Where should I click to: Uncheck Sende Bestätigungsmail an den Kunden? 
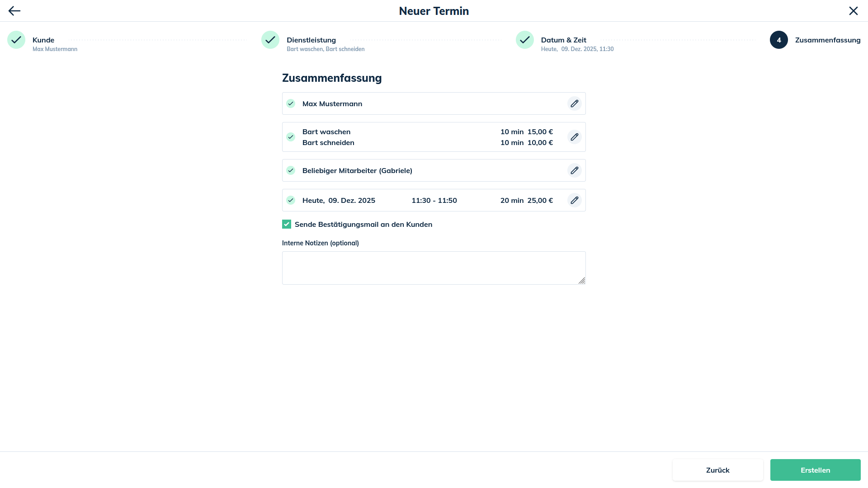287,224
